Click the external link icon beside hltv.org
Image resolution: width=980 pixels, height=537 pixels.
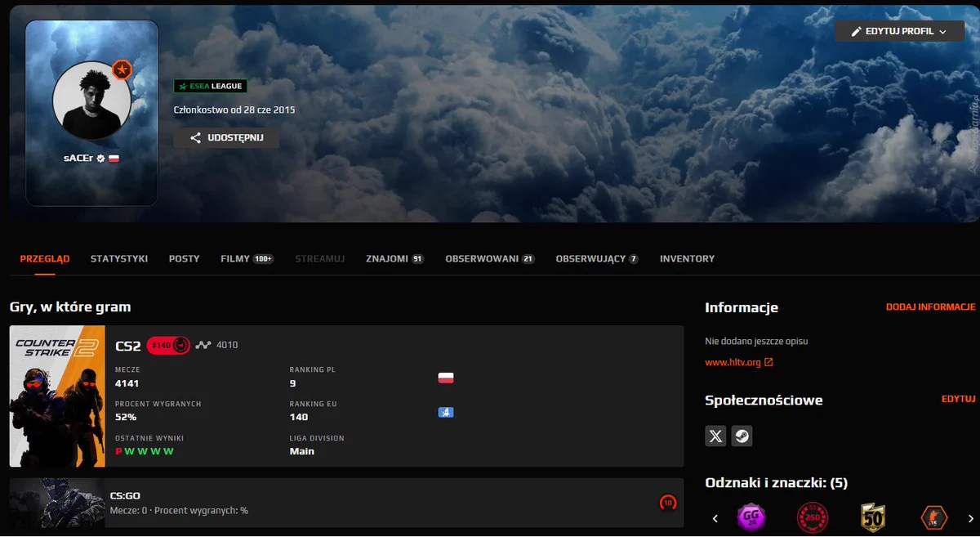(x=768, y=362)
